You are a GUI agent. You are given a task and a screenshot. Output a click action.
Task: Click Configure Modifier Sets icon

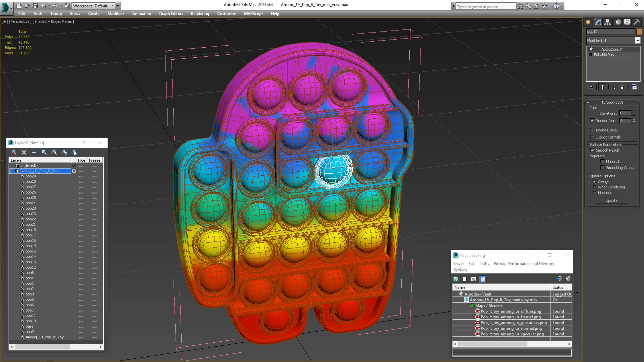pyautogui.click(x=634, y=87)
